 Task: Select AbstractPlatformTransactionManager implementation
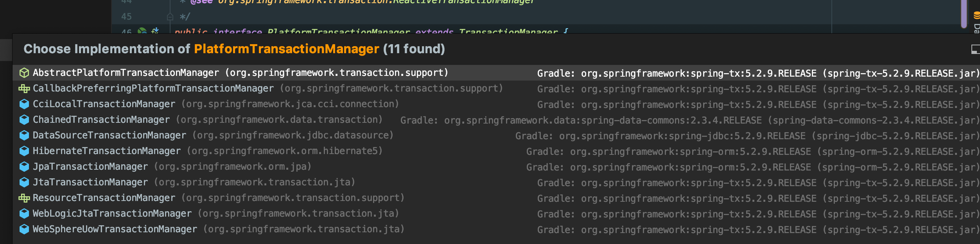[x=496, y=73]
